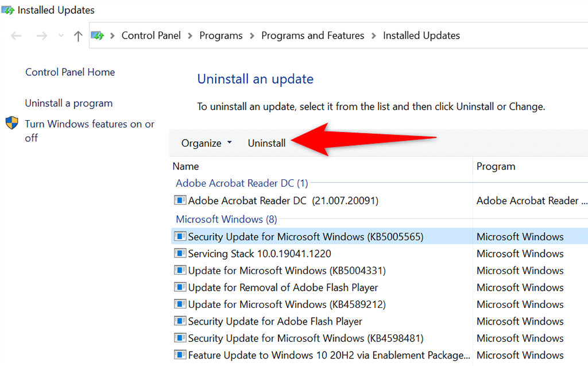
Task: Click the Back arrow navigation icon
Action: (x=17, y=36)
